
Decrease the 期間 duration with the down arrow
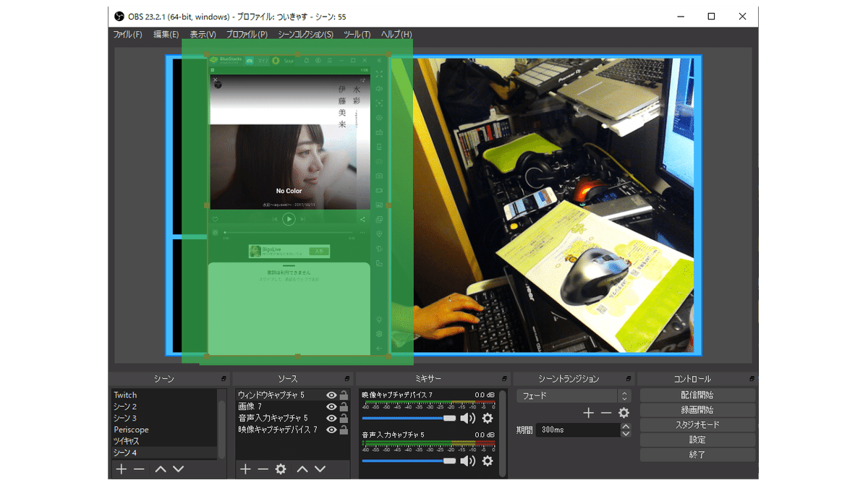pyautogui.click(x=626, y=433)
